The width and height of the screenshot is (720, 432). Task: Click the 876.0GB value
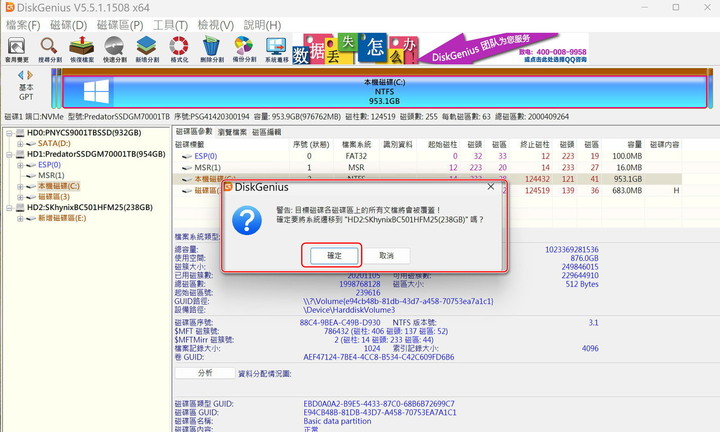pyautogui.click(x=584, y=258)
